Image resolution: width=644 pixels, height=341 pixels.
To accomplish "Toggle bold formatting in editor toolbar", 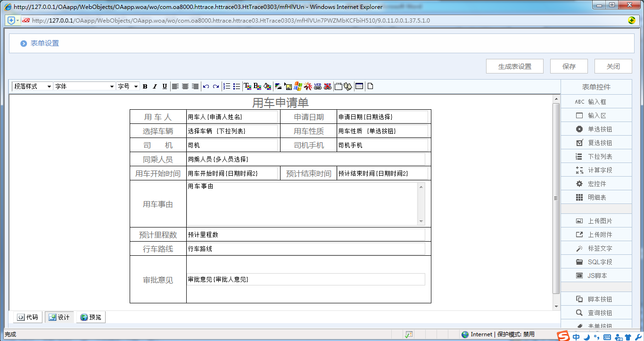I will 145,86.
